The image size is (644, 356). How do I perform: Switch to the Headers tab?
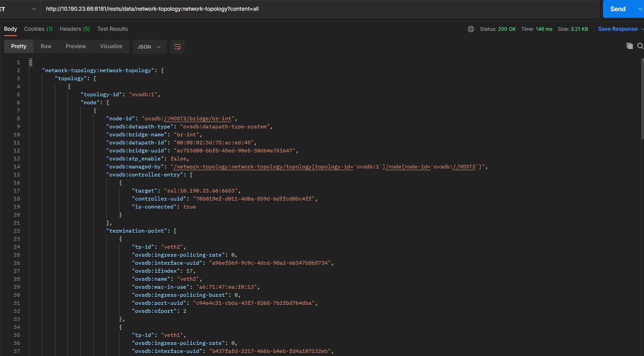coord(74,29)
